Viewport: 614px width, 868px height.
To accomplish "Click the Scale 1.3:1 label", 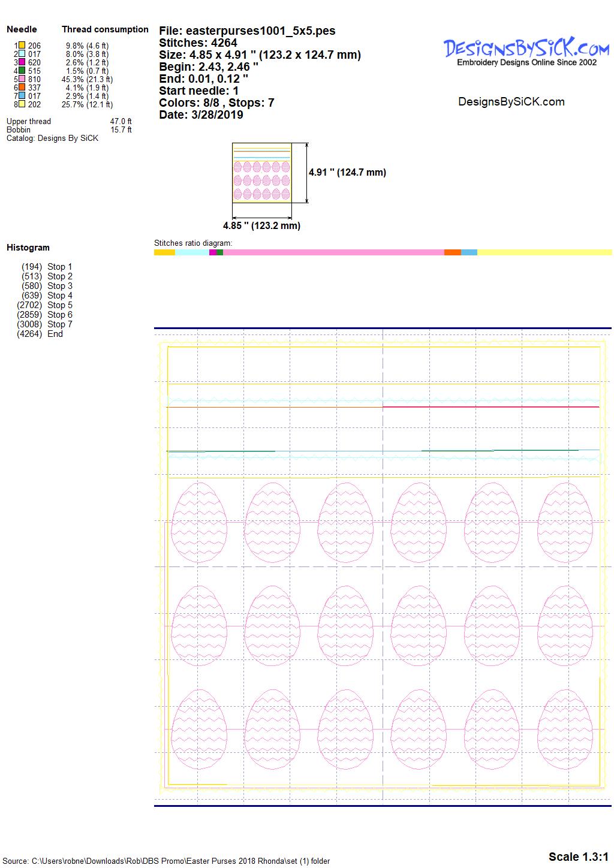I will pos(578,857).
